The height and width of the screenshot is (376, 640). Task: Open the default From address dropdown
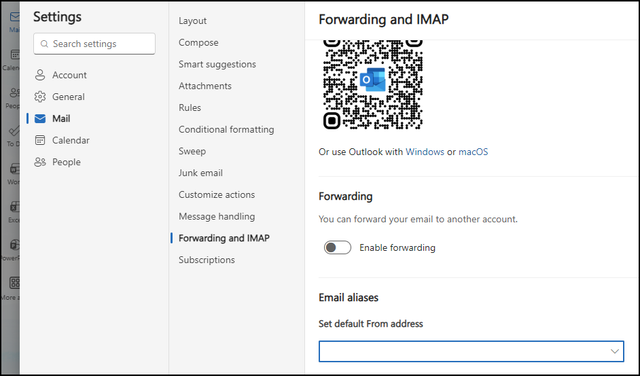(x=471, y=351)
